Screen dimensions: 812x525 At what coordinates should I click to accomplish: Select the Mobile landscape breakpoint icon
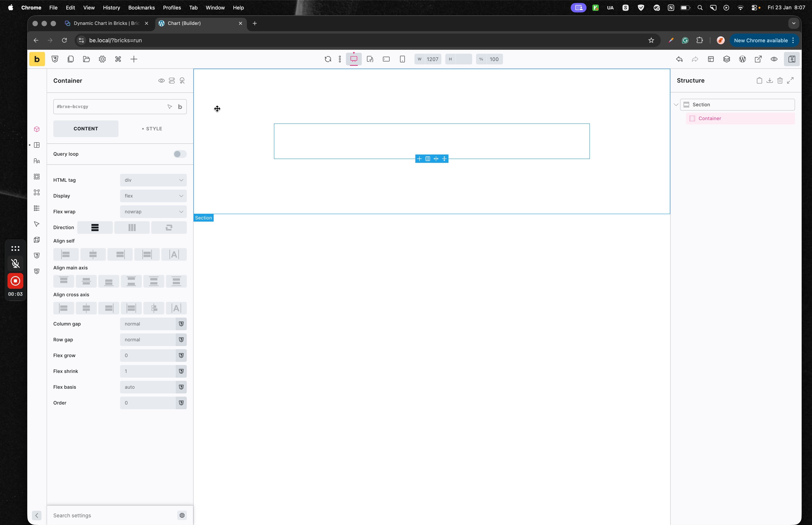click(386, 59)
